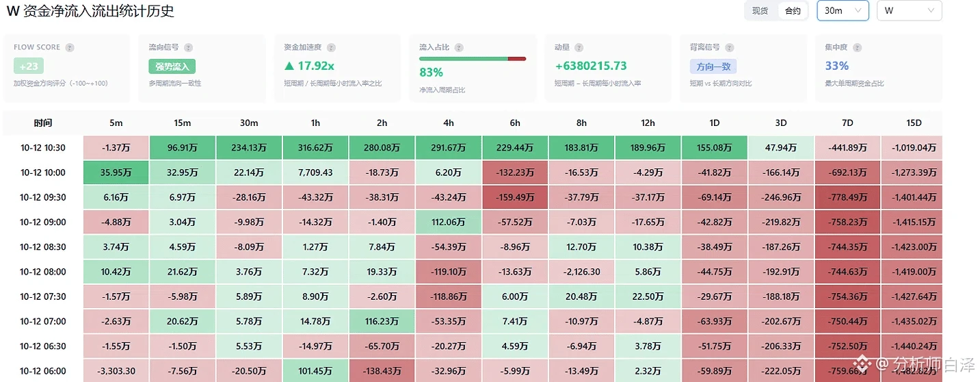Click the 83% inflow ratio progress bar

point(473,59)
